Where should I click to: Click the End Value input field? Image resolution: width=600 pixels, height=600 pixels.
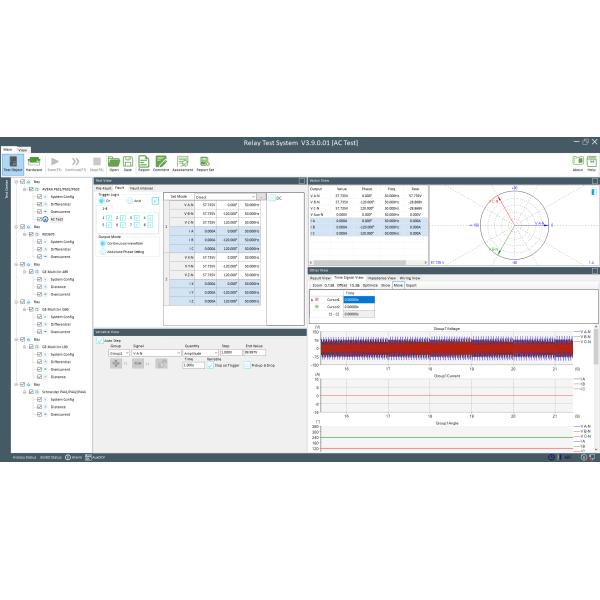tap(257, 353)
